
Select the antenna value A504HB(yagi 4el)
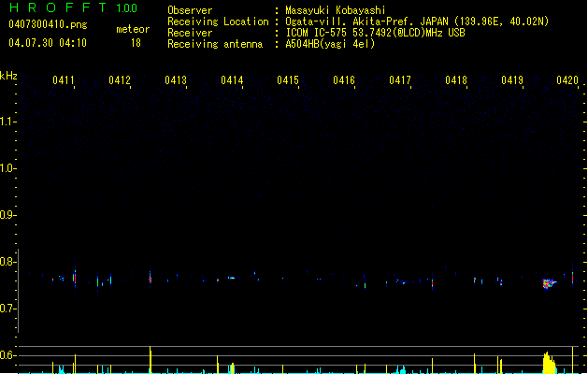[330, 44]
